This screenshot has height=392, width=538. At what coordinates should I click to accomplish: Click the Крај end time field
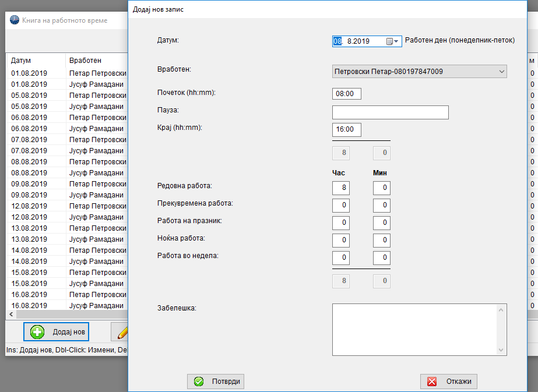click(x=347, y=130)
